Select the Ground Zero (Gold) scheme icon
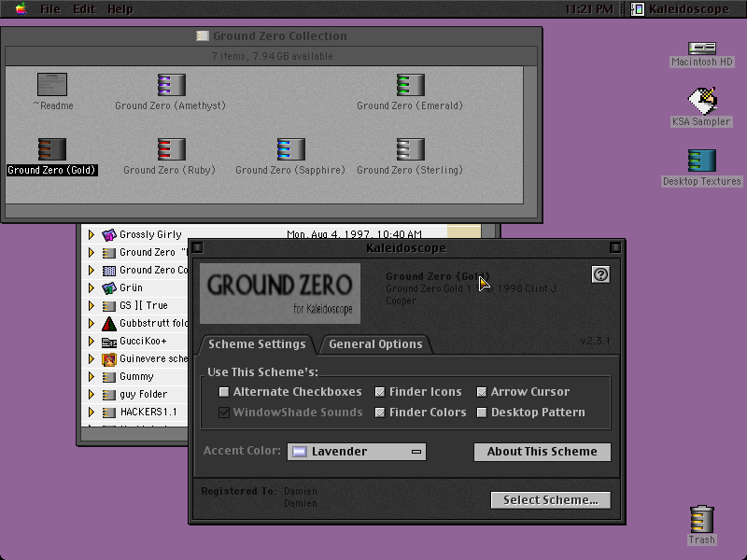 point(52,149)
